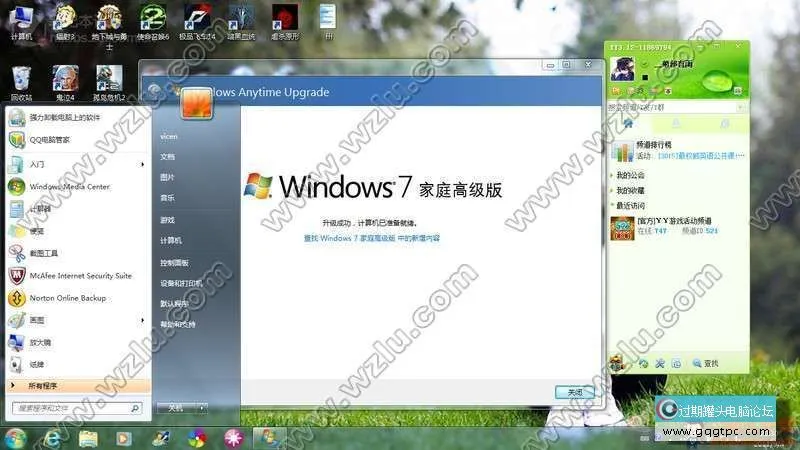Open 音乐 Music in Start menu
Image resolution: width=800 pixels, height=450 pixels.
[167, 198]
